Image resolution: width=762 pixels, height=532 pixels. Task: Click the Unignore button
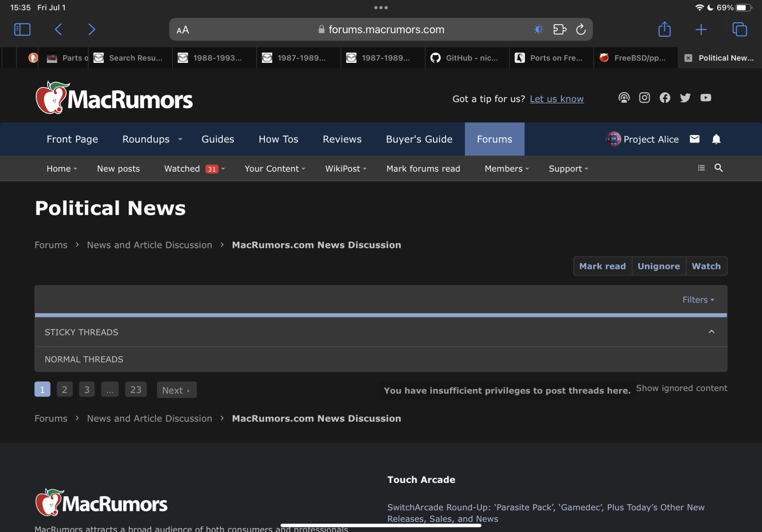click(x=659, y=266)
